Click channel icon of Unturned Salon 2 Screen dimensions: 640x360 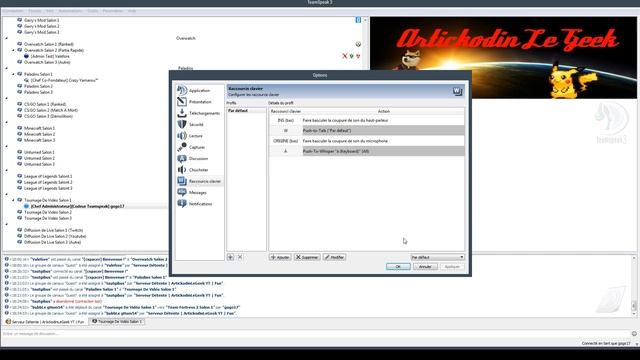click(x=19, y=158)
